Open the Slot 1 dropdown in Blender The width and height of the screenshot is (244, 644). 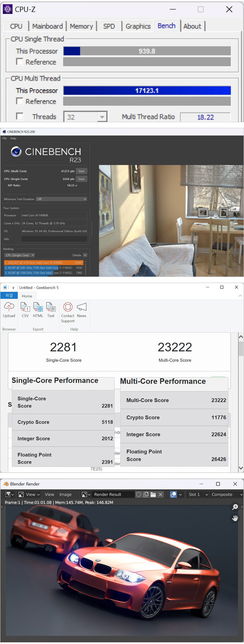(198, 495)
